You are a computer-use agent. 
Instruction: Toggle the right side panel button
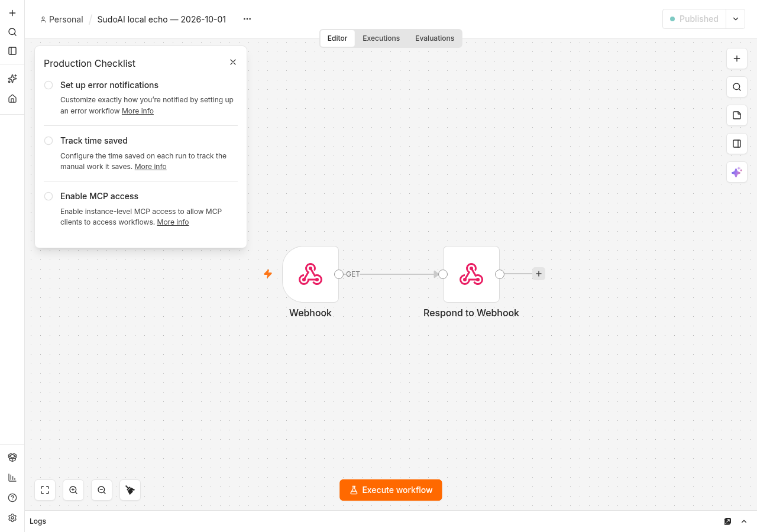coord(737,144)
